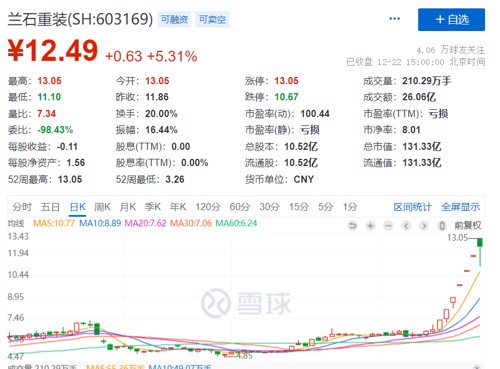Click the chart reset arrow icon
This screenshot has width=500, height=369.
[x=352, y=226]
